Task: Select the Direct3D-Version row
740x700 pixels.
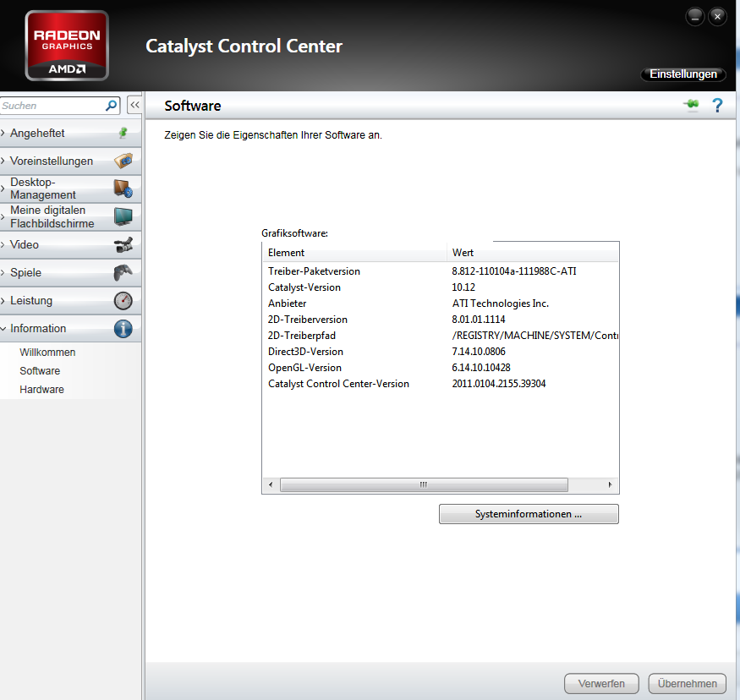Action: pyautogui.click(x=441, y=352)
